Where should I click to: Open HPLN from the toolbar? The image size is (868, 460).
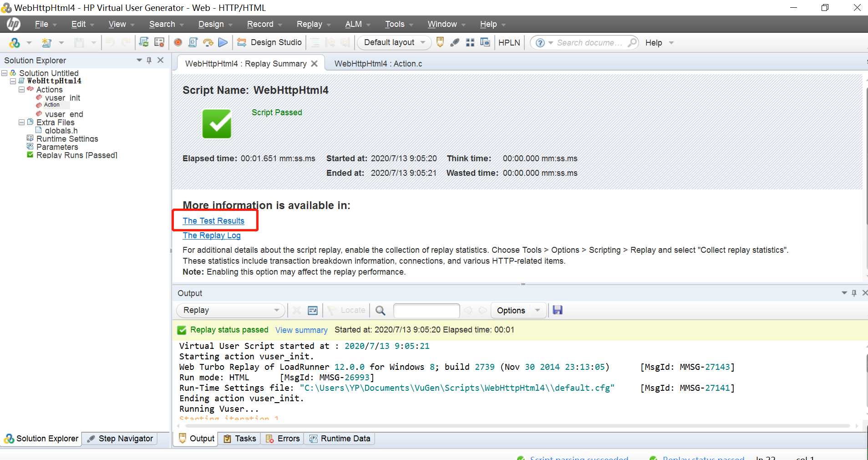point(509,42)
